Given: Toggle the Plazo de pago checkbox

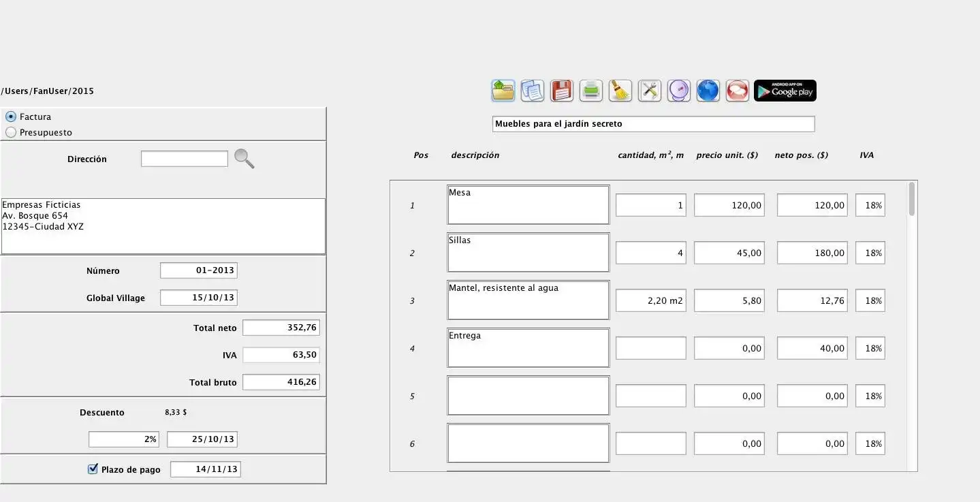Looking at the screenshot, I should tap(93, 469).
